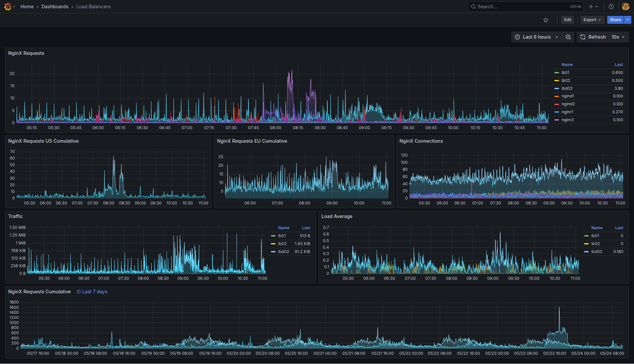Click the green lb01 color swatch in NginX Requests

pos(557,73)
